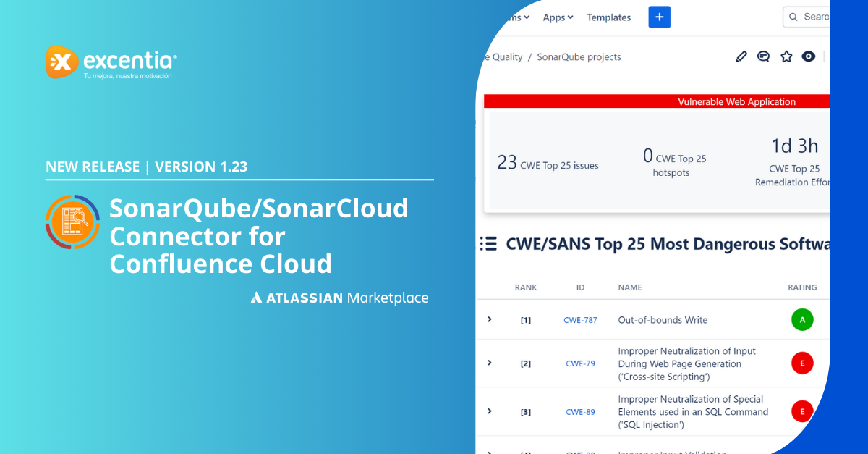
Task: Toggle the watch eye icon
Action: 809,56
